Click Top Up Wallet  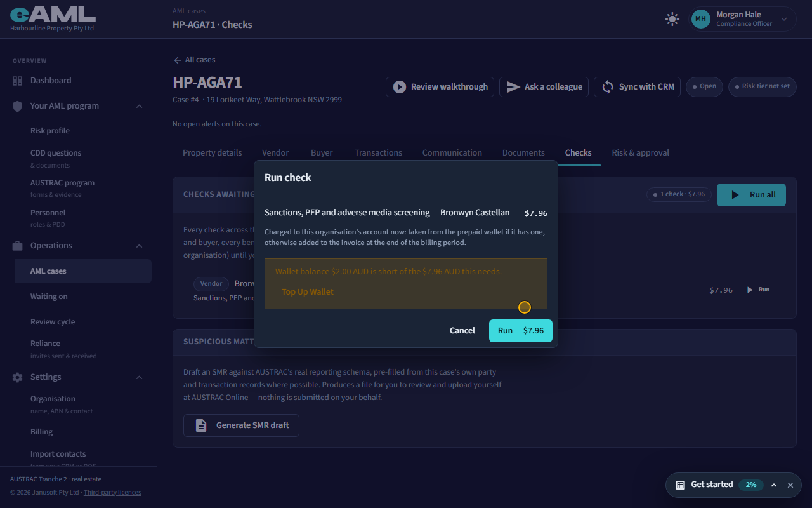[308, 292]
